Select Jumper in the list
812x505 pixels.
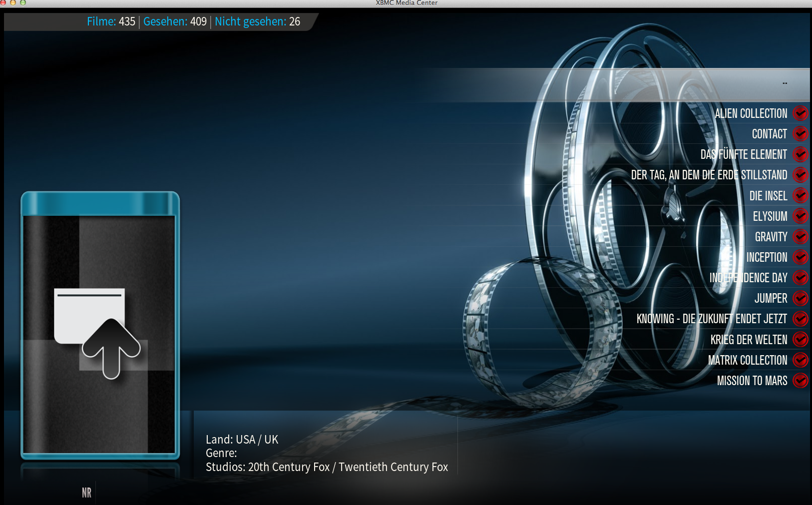pos(771,298)
